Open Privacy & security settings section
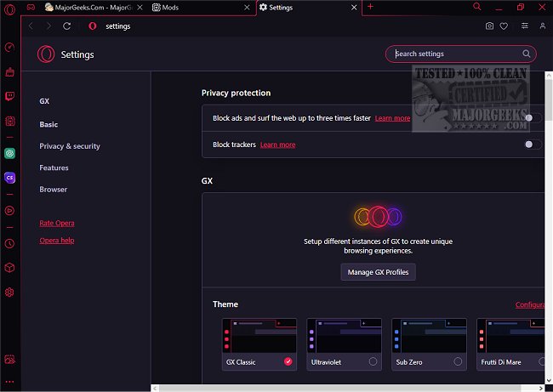Screen dimensions: 553x392 70,146
